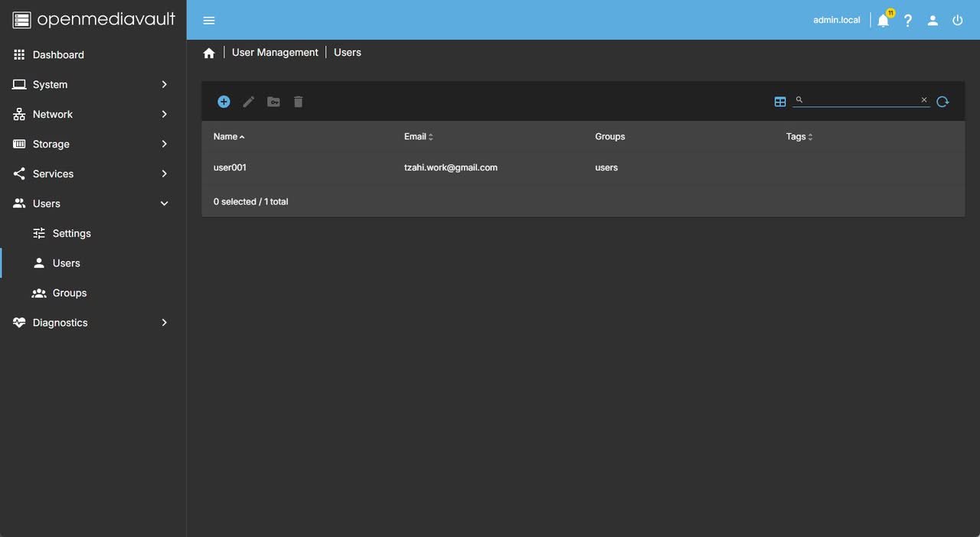The height and width of the screenshot is (537, 980).
Task: Collapse the Users menu chevron
Action: (164, 204)
